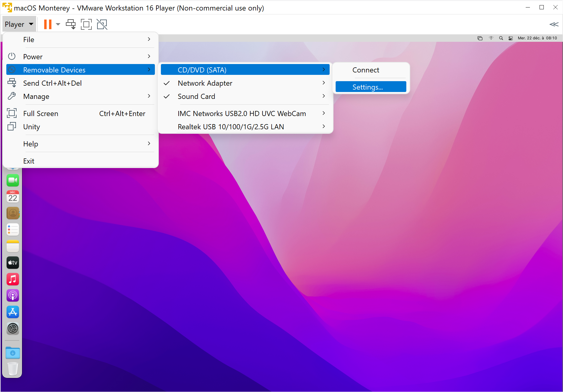The width and height of the screenshot is (563, 392).
Task: Select Exit from the Player menu
Action: click(29, 161)
